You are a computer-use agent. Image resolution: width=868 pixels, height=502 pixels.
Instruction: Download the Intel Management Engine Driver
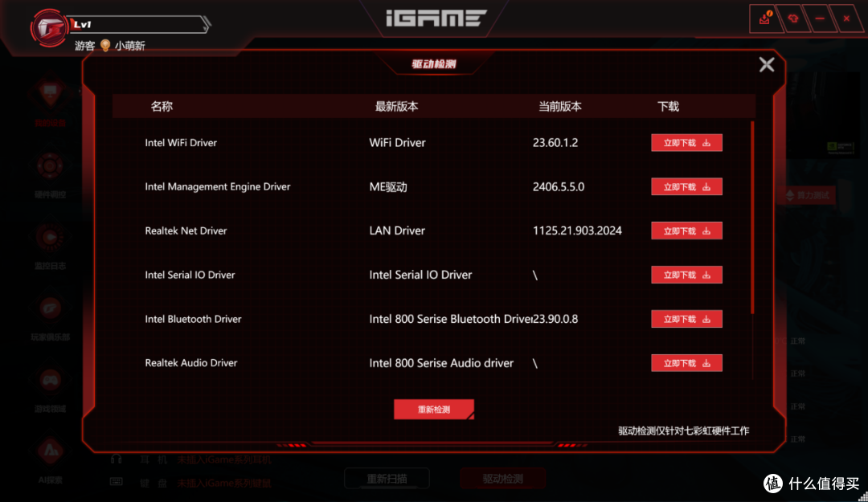pos(686,186)
